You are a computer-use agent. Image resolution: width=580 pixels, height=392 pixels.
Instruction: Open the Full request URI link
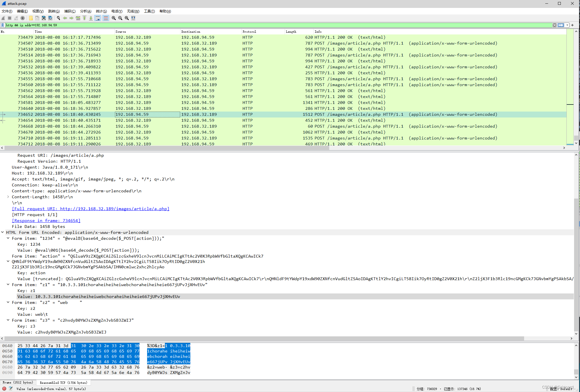coord(91,209)
